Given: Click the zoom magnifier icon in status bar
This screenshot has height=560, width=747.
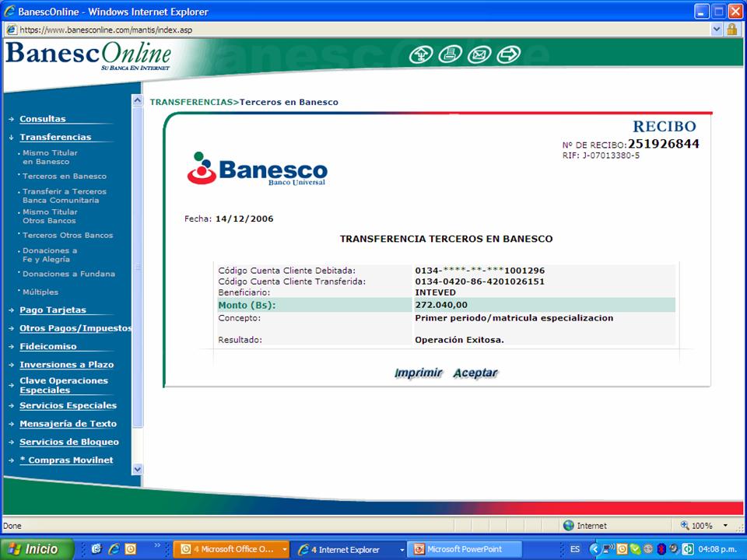Looking at the screenshot, I should (685, 525).
